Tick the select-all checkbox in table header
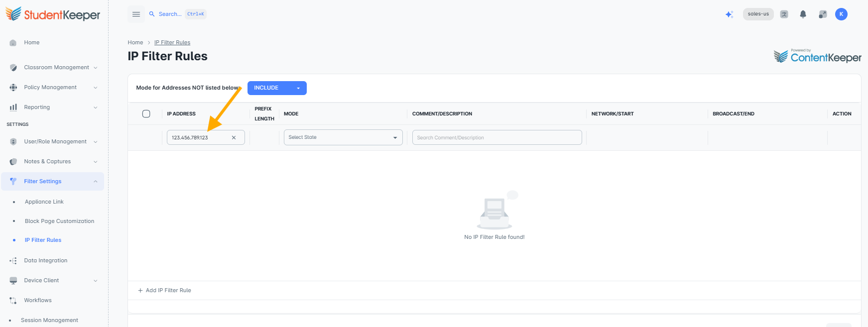The height and width of the screenshot is (327, 868). [x=146, y=114]
